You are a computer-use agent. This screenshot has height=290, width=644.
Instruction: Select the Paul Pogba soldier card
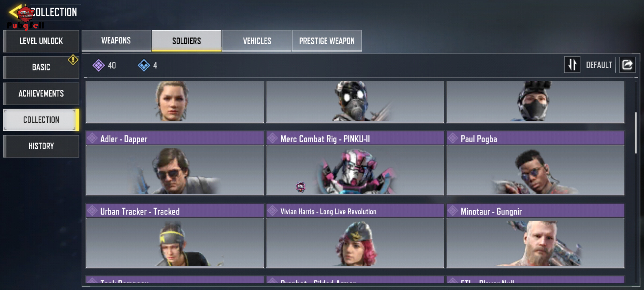[x=535, y=163]
